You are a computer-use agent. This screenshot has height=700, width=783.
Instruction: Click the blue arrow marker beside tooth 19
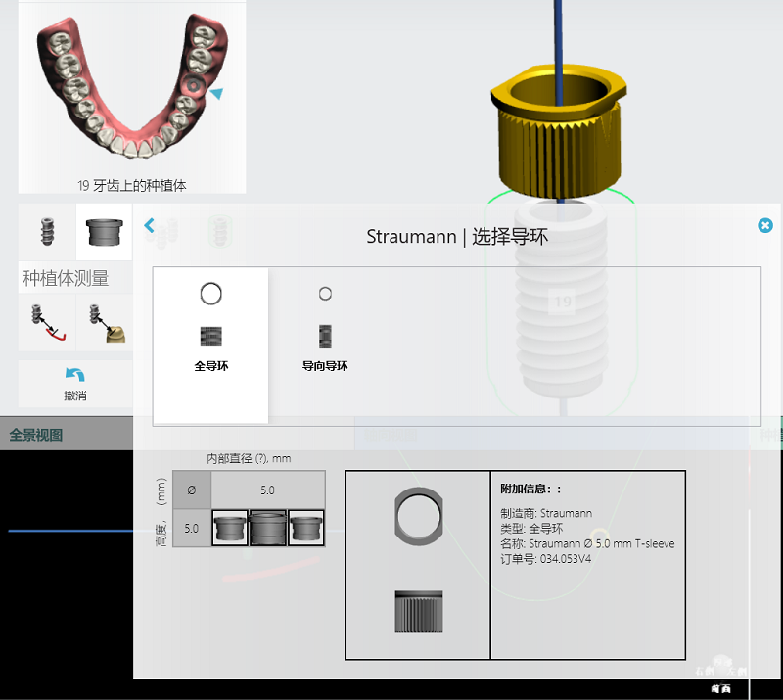coord(216,93)
